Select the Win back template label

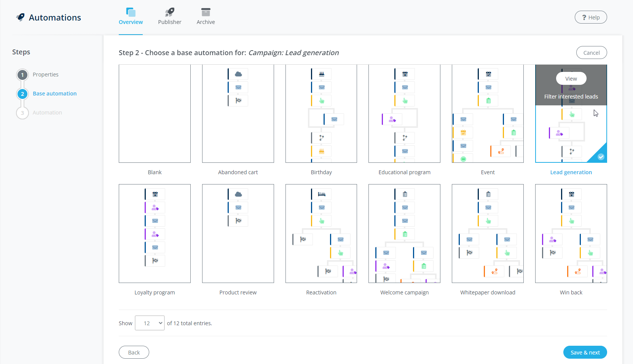[x=571, y=292]
